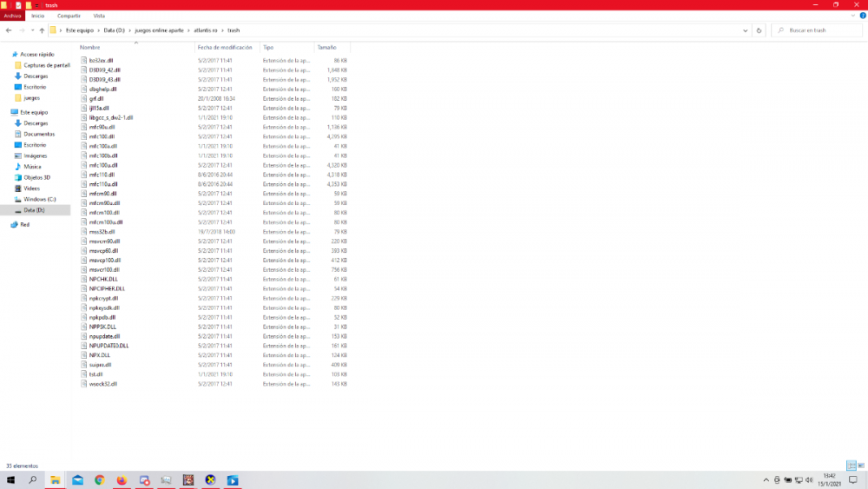868x489 pixels.
Task: Open Chrome from the taskbar
Action: coord(99,479)
